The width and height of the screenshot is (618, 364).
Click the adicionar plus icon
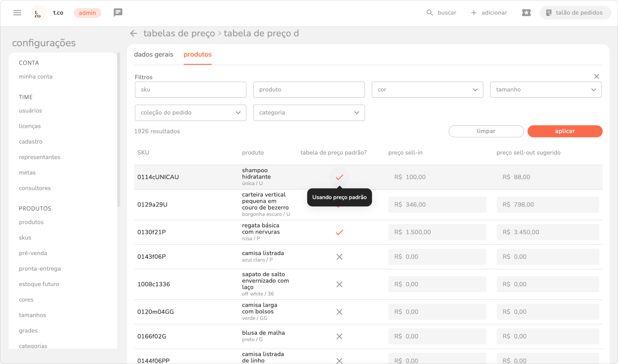[x=473, y=13]
